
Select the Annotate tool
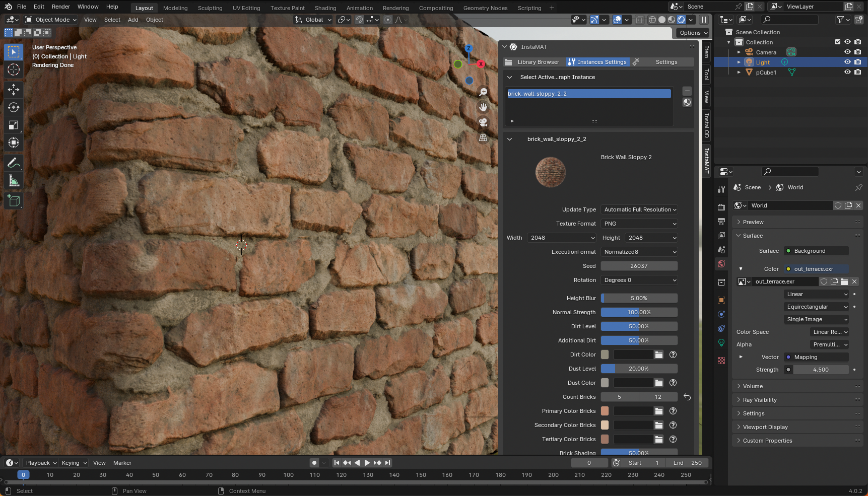(x=14, y=163)
